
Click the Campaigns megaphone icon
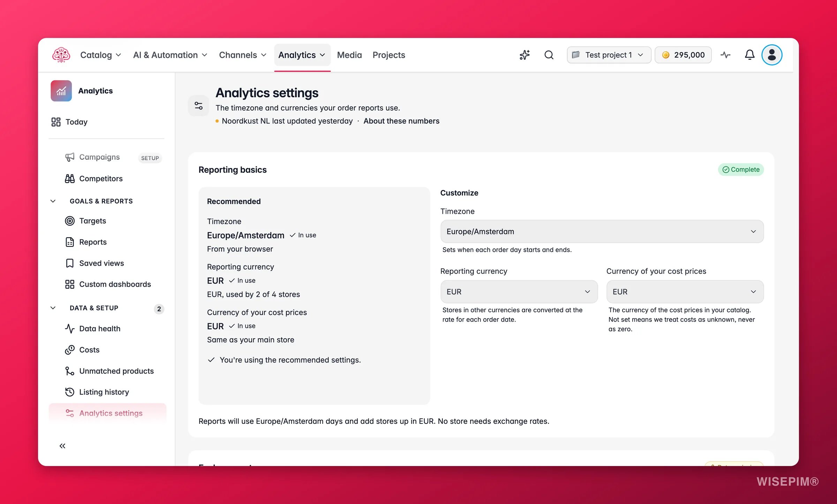pos(70,157)
